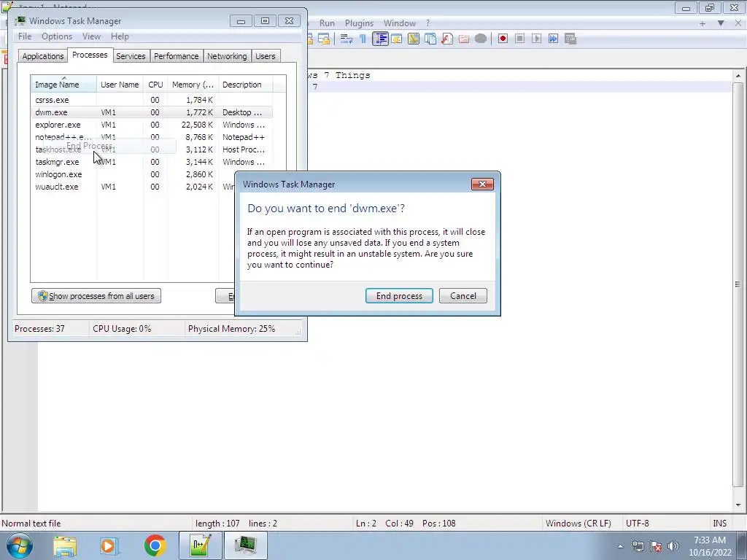Screen dimensions: 747x560
Task: Open Notepad++ tab list down triangle
Action: point(721,23)
